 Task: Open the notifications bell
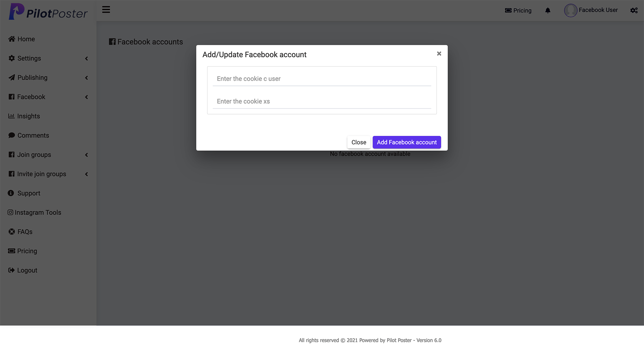click(x=548, y=10)
